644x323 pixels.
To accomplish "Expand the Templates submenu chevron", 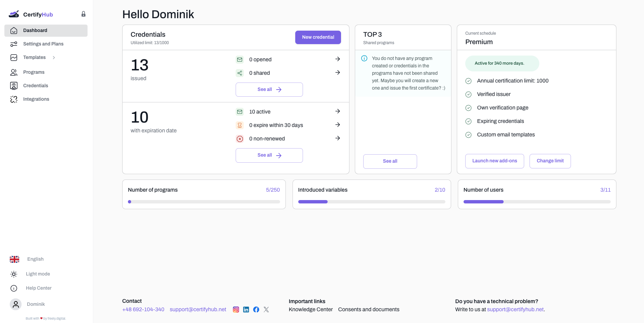I will coord(54,58).
